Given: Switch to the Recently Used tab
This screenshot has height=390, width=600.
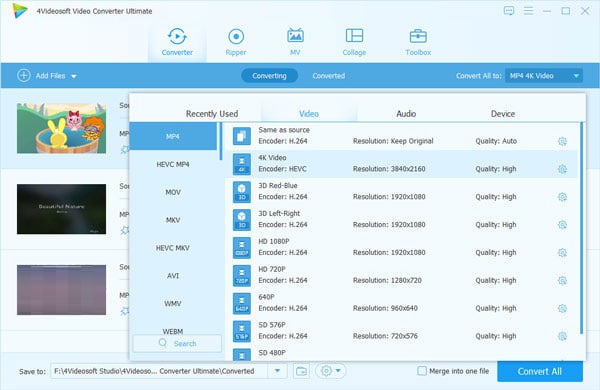Looking at the screenshot, I should point(212,114).
